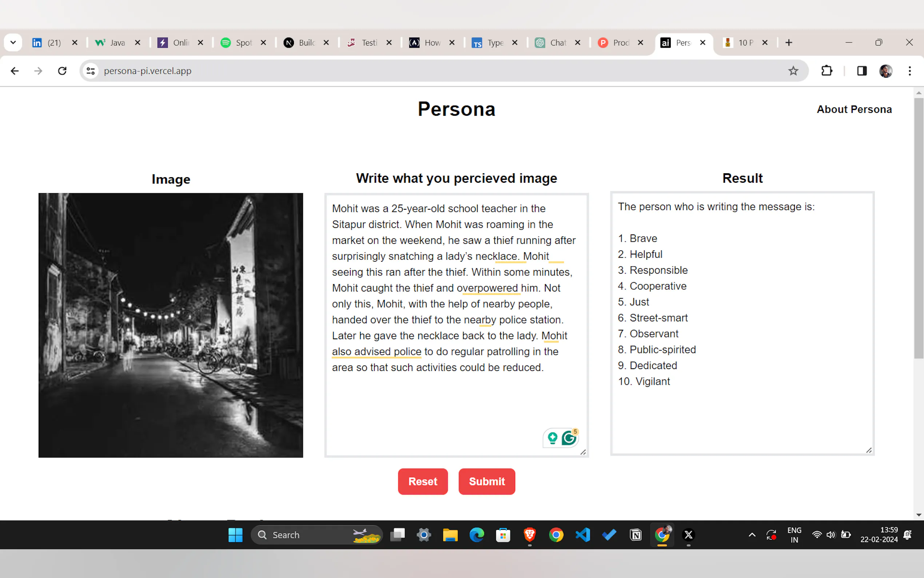
Task: Show hidden system tray icons chevron
Action: coord(752,535)
